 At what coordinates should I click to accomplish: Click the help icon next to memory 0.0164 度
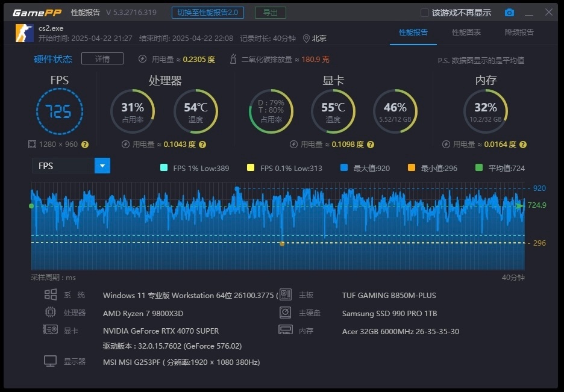[x=523, y=145]
